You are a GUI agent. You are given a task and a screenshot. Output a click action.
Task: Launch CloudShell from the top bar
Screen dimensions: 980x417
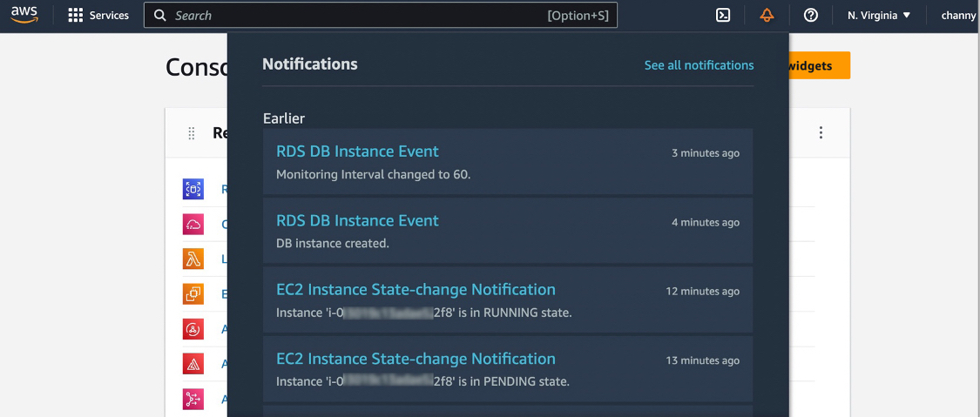(723, 16)
